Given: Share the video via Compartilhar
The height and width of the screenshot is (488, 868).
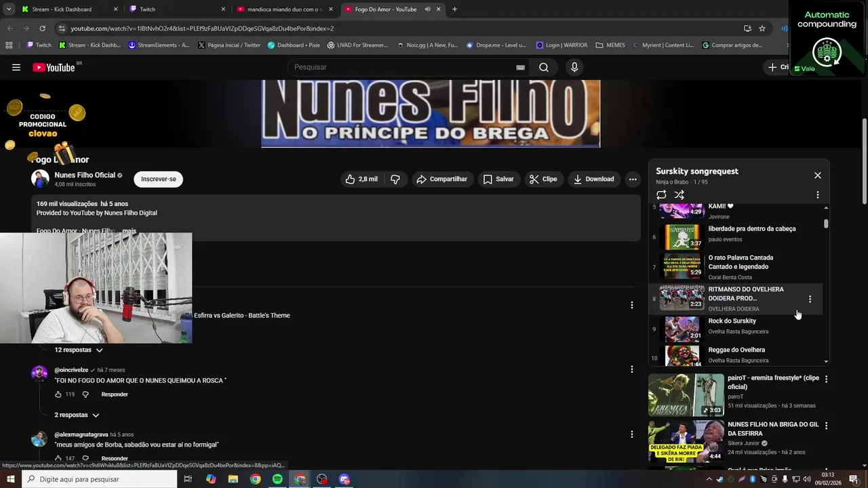Looking at the screenshot, I should [x=442, y=179].
